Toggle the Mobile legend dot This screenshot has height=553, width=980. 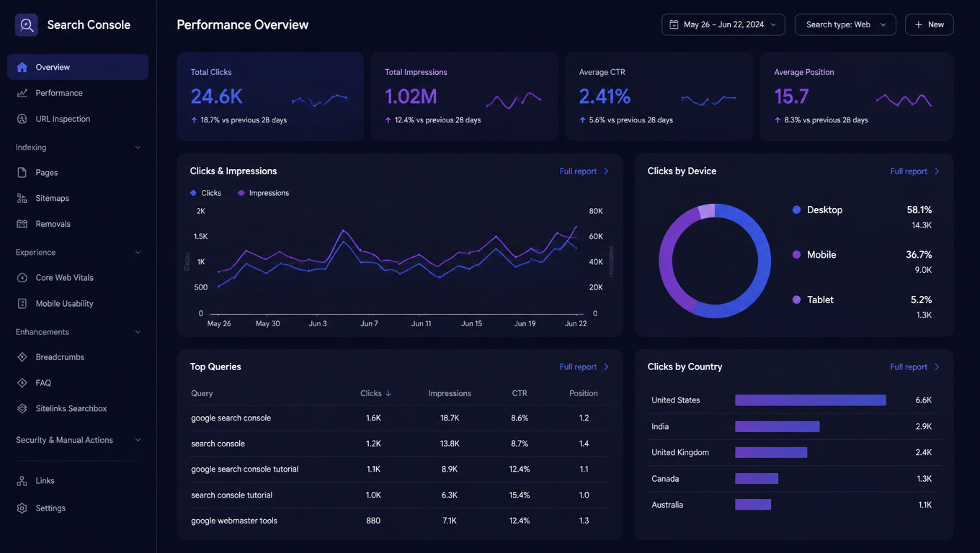click(796, 255)
